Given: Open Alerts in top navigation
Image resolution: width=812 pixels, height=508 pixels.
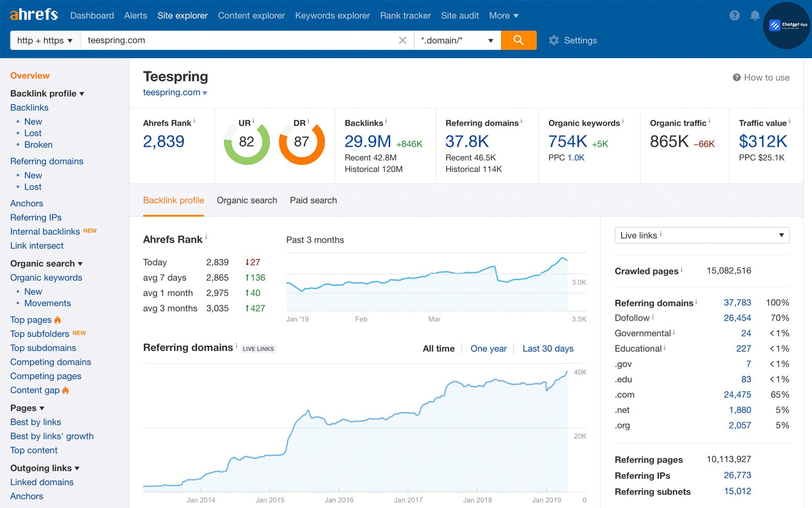Looking at the screenshot, I should point(136,16).
